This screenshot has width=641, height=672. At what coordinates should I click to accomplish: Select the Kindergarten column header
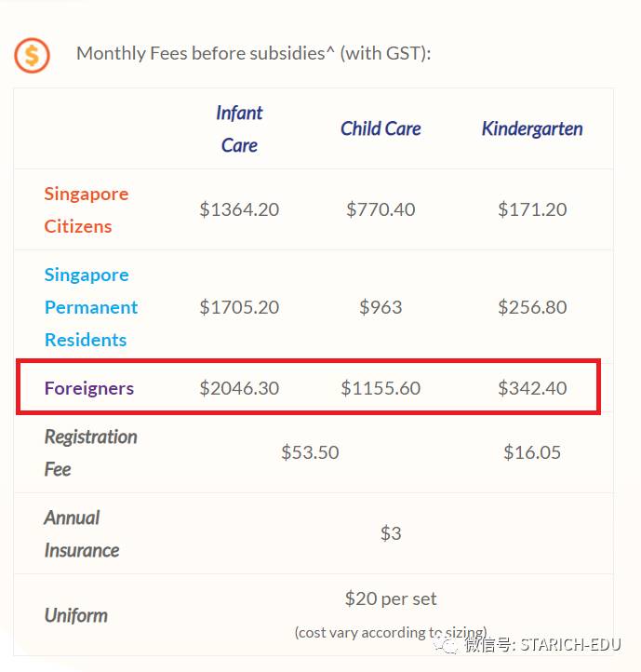click(532, 128)
